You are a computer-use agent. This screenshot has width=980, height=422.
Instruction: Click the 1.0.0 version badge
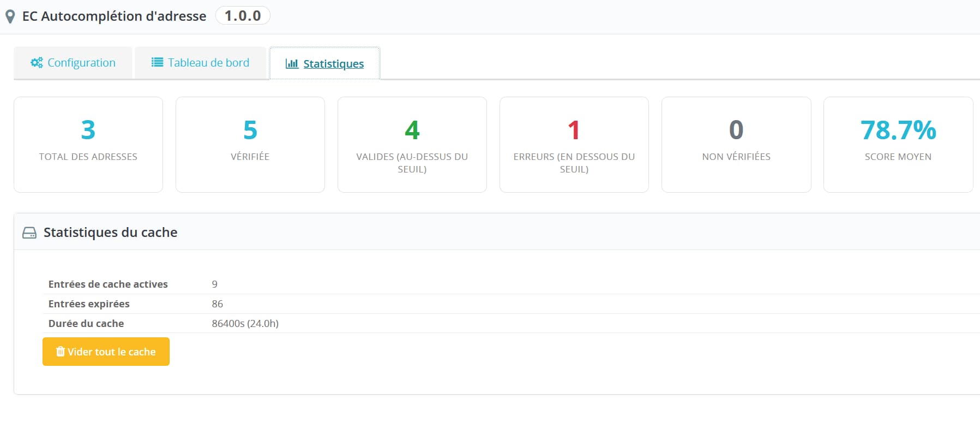(x=243, y=16)
